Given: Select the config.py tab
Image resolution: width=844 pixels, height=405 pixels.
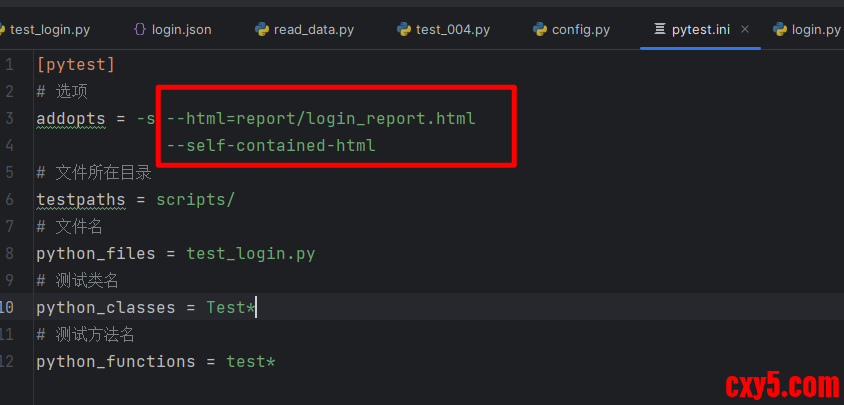Looking at the screenshot, I should click(x=580, y=29).
